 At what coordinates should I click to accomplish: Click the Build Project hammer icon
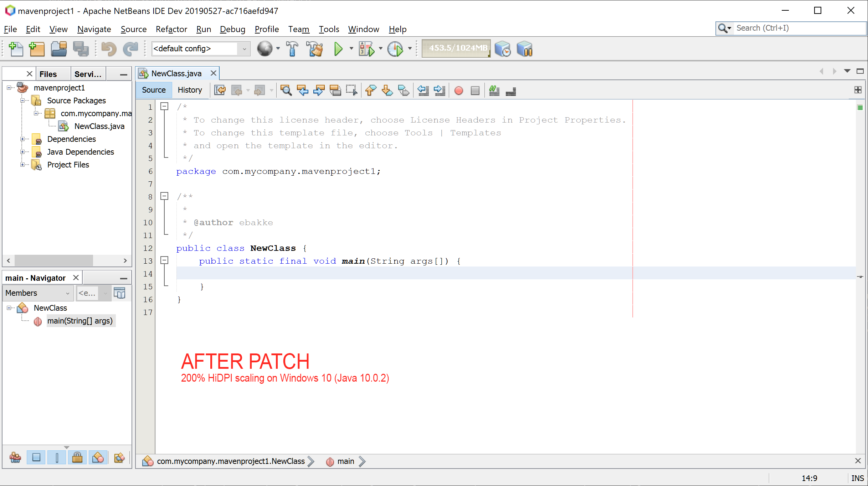(292, 49)
